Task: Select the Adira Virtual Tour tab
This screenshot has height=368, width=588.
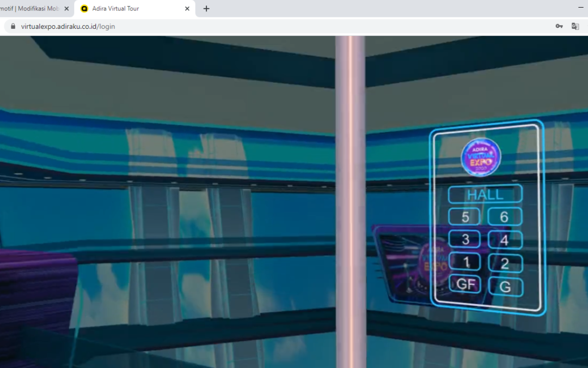Action: pyautogui.click(x=131, y=9)
